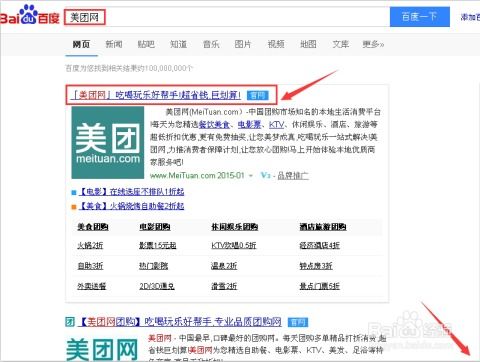Viewport: 480px width, 362px height.
Task: Open the 地图 tab
Action: [308, 44]
